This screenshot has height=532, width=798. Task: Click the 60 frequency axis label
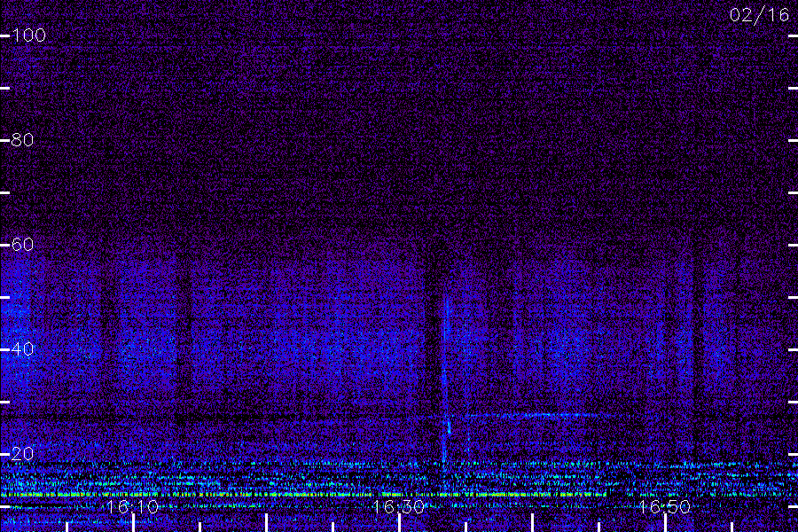pyautogui.click(x=22, y=245)
